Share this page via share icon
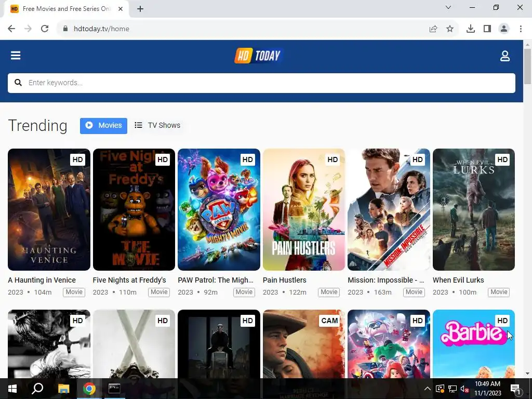Viewport: 532px width, 399px height. [x=433, y=29]
